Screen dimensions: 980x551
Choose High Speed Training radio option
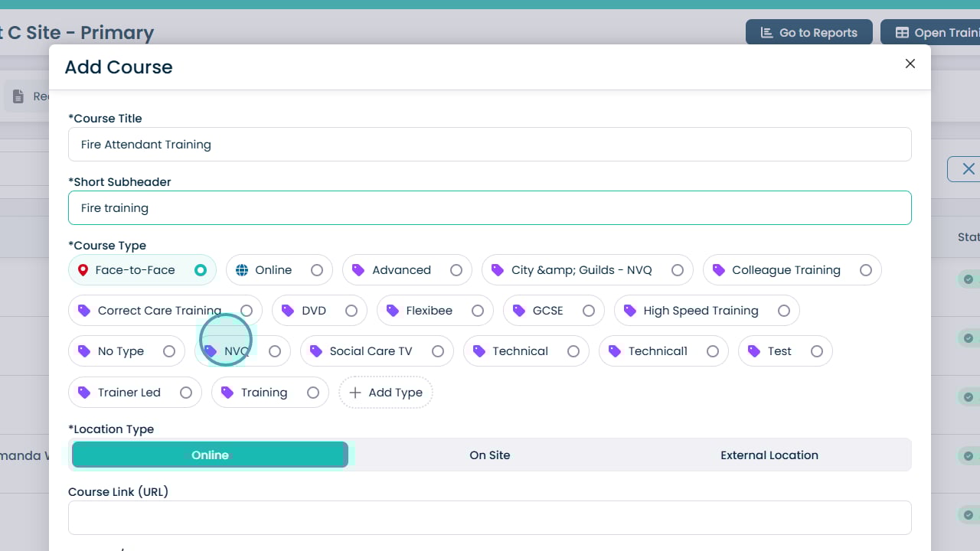(784, 311)
